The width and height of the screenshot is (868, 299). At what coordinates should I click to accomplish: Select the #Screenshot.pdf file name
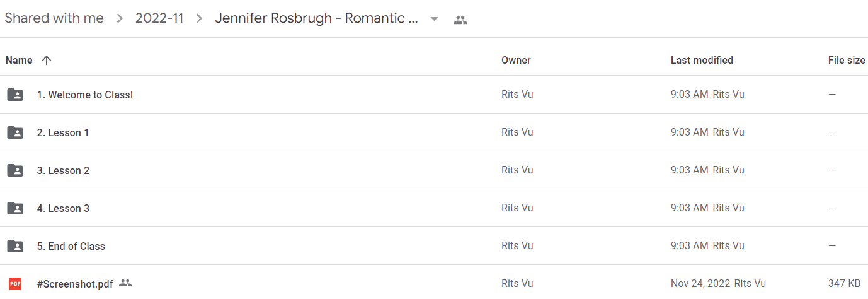tap(75, 284)
